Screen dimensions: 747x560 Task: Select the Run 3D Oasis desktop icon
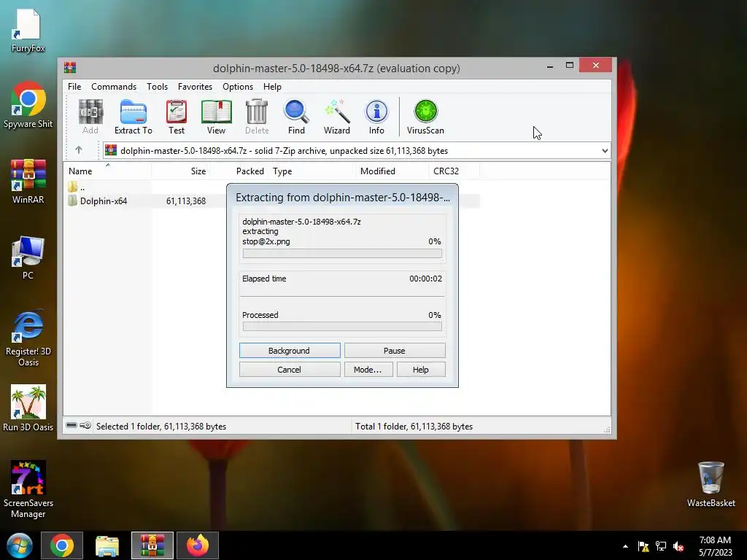pyautogui.click(x=28, y=408)
